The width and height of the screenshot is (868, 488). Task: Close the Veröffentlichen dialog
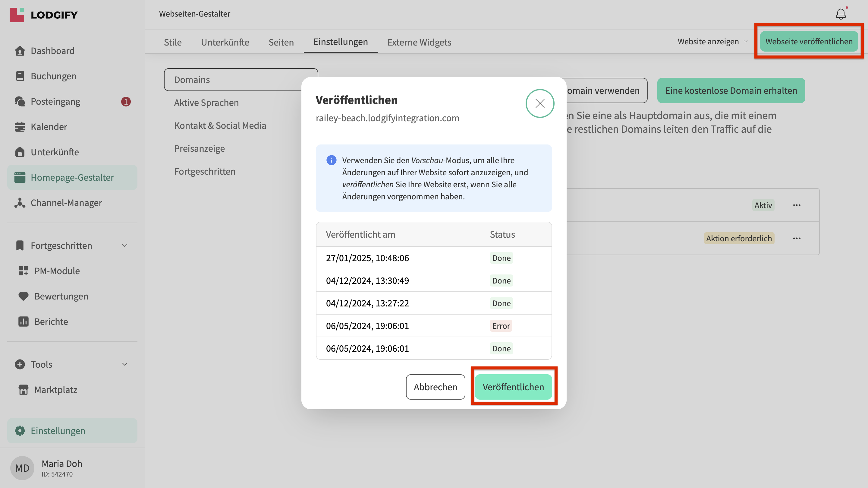coord(540,103)
